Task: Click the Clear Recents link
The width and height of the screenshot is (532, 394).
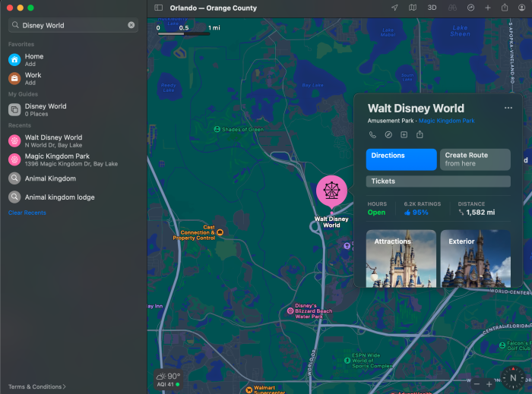Action: (27, 213)
